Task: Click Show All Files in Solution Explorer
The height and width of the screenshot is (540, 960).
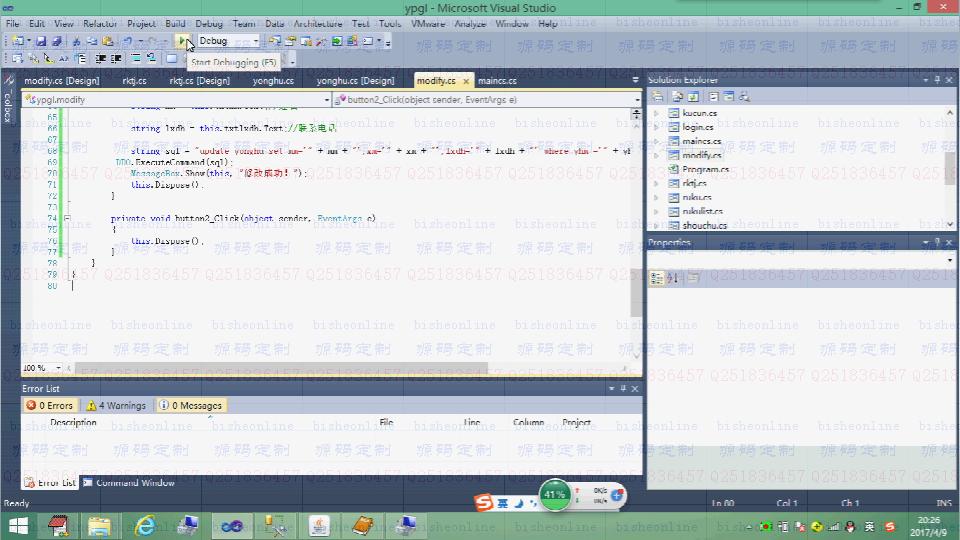Action: click(x=678, y=96)
